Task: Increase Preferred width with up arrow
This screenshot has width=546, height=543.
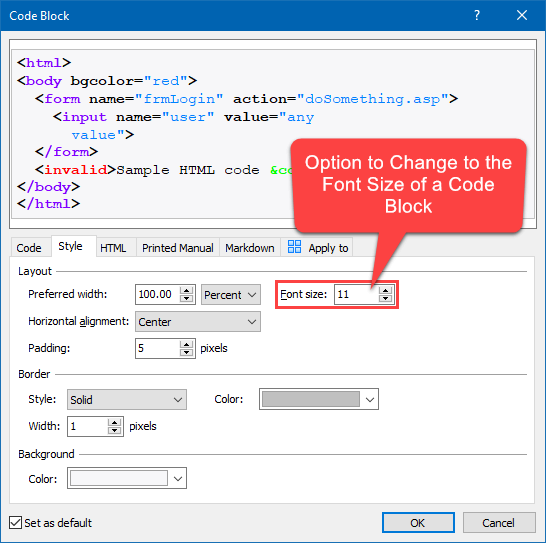Action: click(x=187, y=290)
